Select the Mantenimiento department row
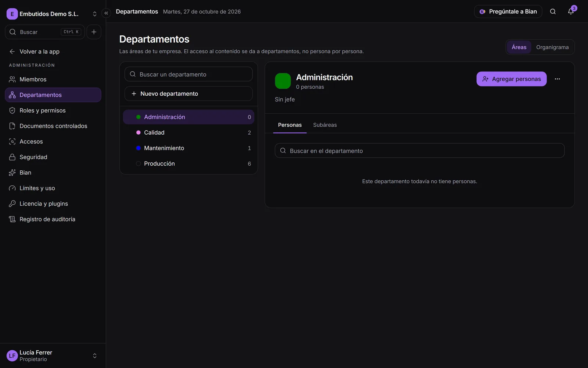 [x=189, y=148]
